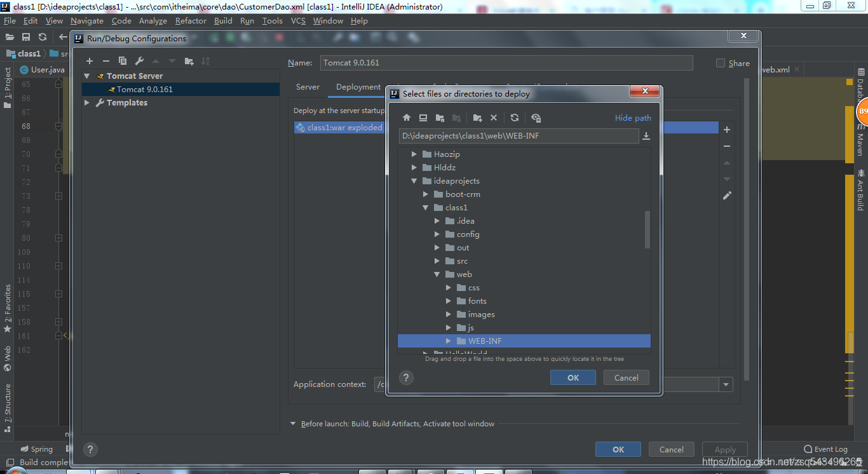868x474 pixels.
Task: Cancel the file chooser dialog
Action: click(626, 377)
